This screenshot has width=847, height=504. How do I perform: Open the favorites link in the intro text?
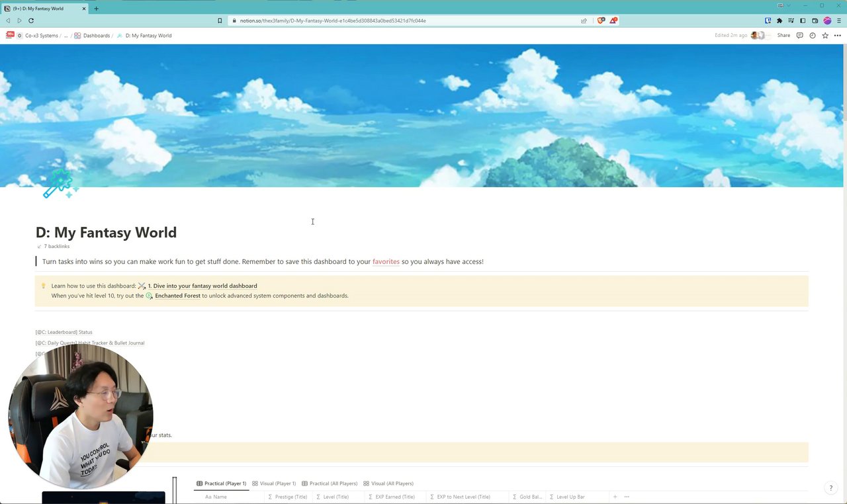point(386,261)
